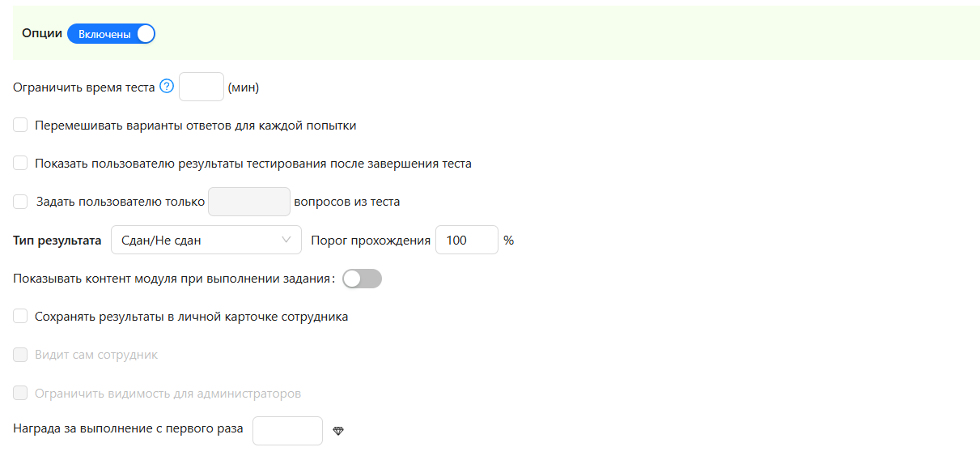Click the «Видит сам сотрудник» checkbox
The width and height of the screenshot is (980, 460).
point(21,355)
